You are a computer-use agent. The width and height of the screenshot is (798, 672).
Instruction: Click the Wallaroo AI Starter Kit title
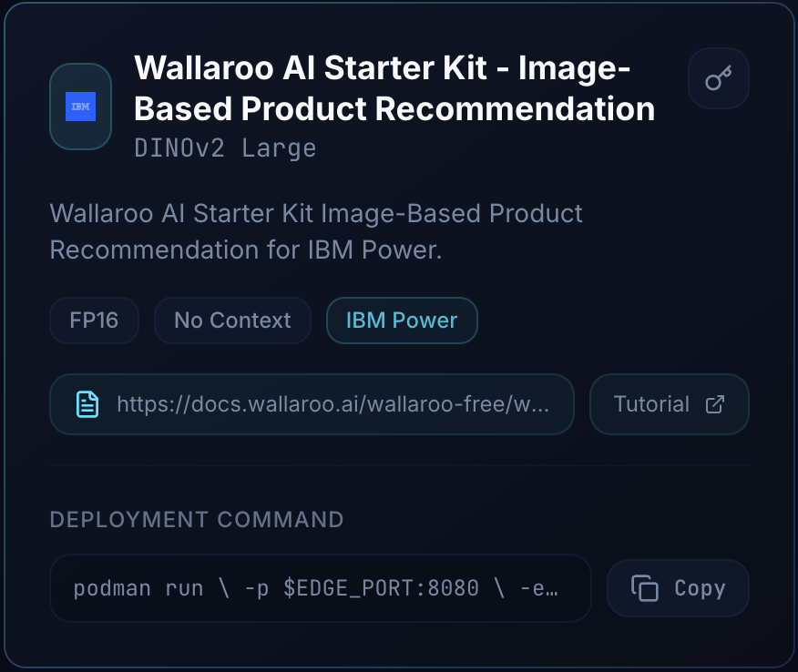383,67
